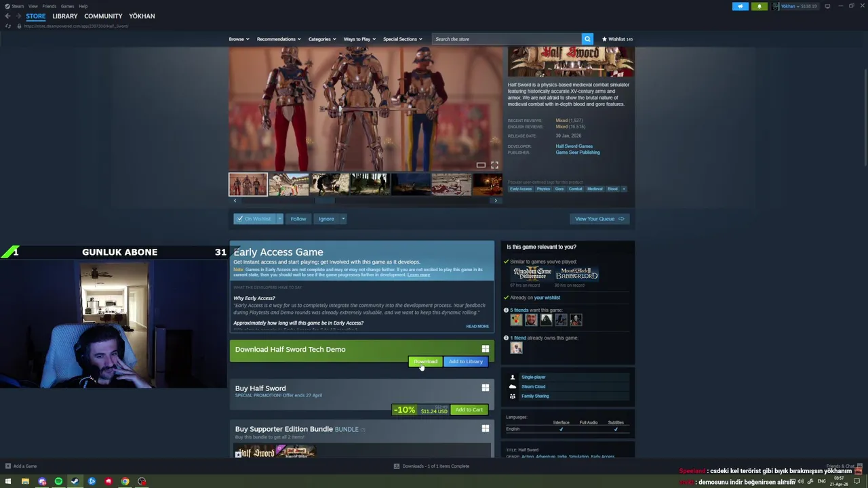Follow the game with the Follow button
868x488 pixels.
pyautogui.click(x=298, y=218)
